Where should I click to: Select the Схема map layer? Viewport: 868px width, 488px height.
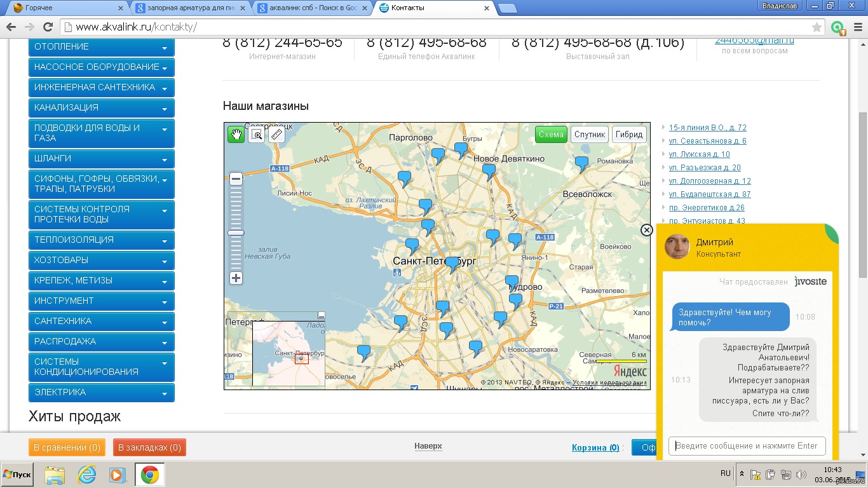pyautogui.click(x=550, y=135)
